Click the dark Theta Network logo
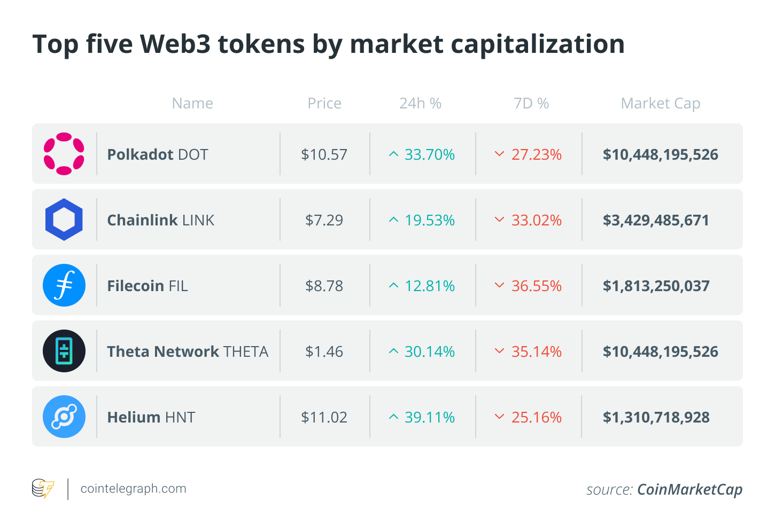 64,351
